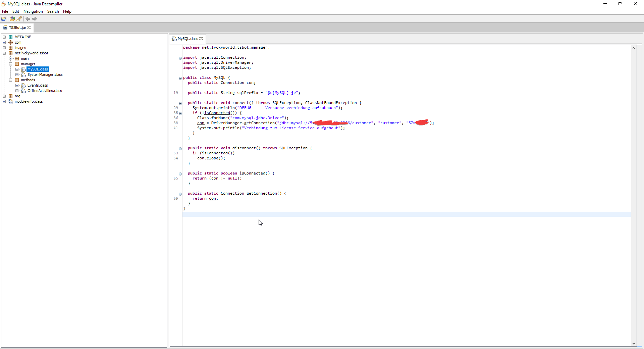The height and width of the screenshot is (349, 644).
Task: Close the TS3Bot.jar tab
Action: 30,28
